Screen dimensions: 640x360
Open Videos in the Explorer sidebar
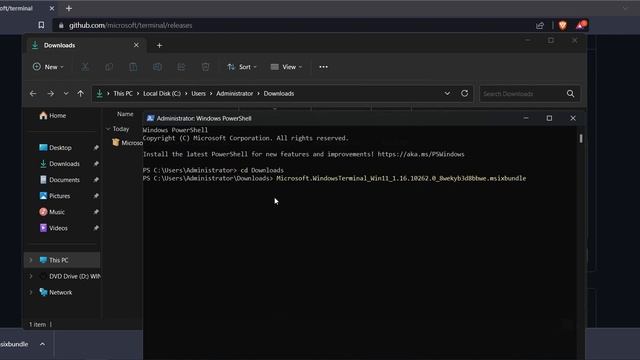[x=58, y=228]
